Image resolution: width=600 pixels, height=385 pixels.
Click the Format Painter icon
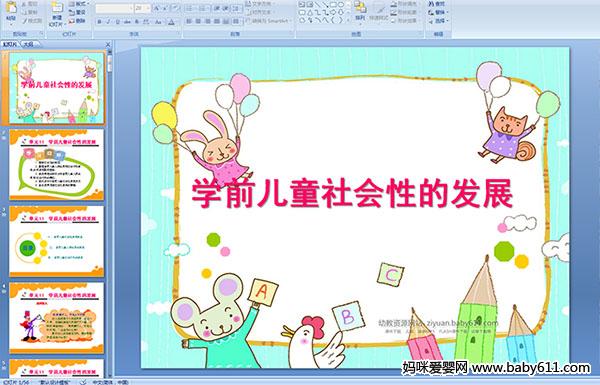pyautogui.click(x=33, y=21)
